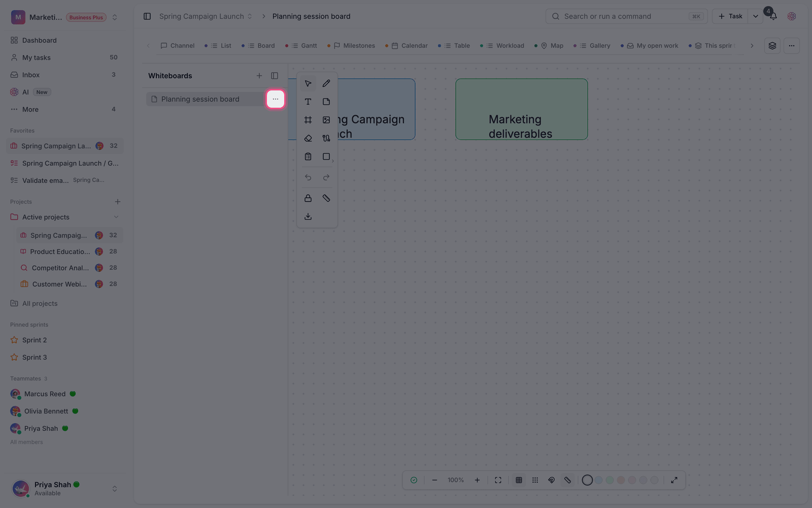Toggle line grid background
Image resolution: width=812 pixels, height=508 pixels.
(519, 480)
